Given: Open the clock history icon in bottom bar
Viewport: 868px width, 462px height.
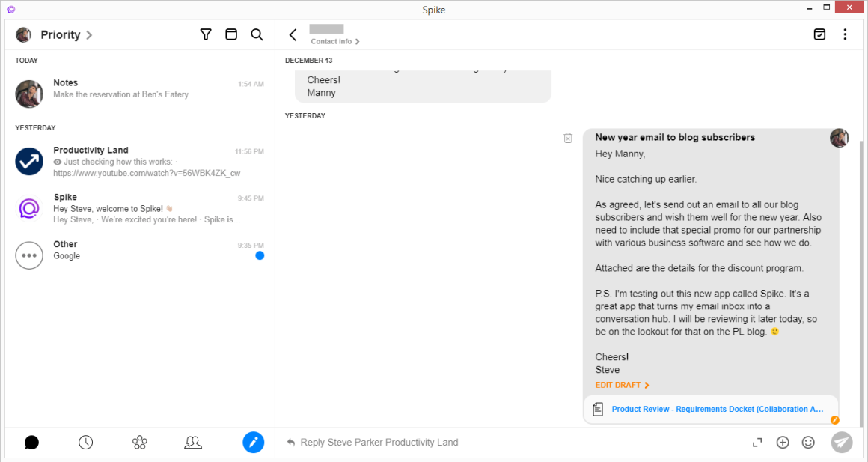Looking at the screenshot, I should tap(85, 442).
